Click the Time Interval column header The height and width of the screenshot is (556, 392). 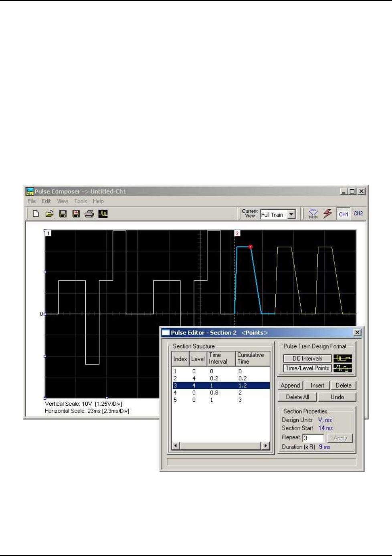(x=221, y=359)
